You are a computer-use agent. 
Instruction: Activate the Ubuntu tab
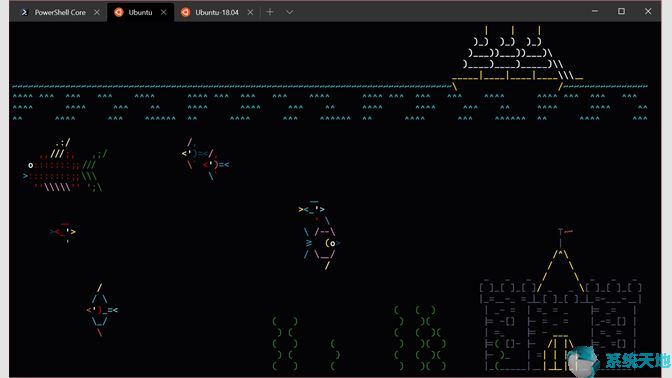point(140,12)
